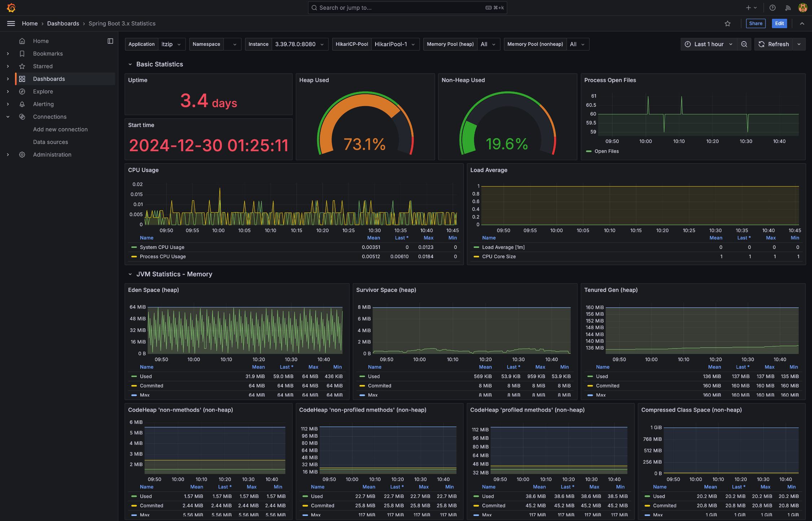The width and height of the screenshot is (812, 521).
Task: Open the Last 1 hour time picker
Action: point(708,44)
